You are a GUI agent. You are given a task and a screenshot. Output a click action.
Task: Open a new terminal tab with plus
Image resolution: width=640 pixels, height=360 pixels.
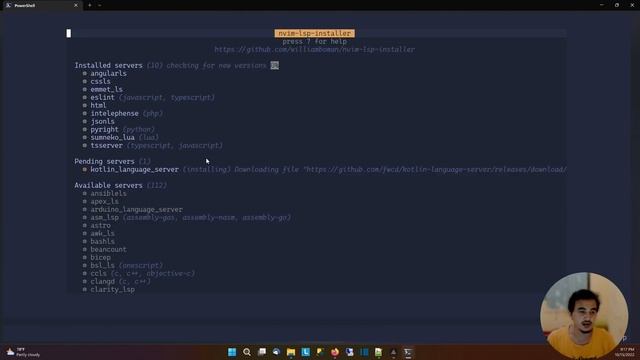pos(89,5)
